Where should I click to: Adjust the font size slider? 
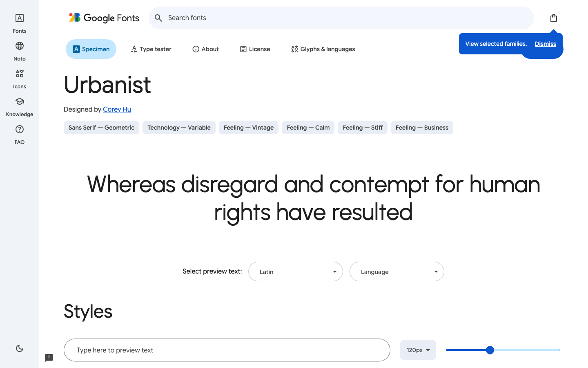click(490, 350)
